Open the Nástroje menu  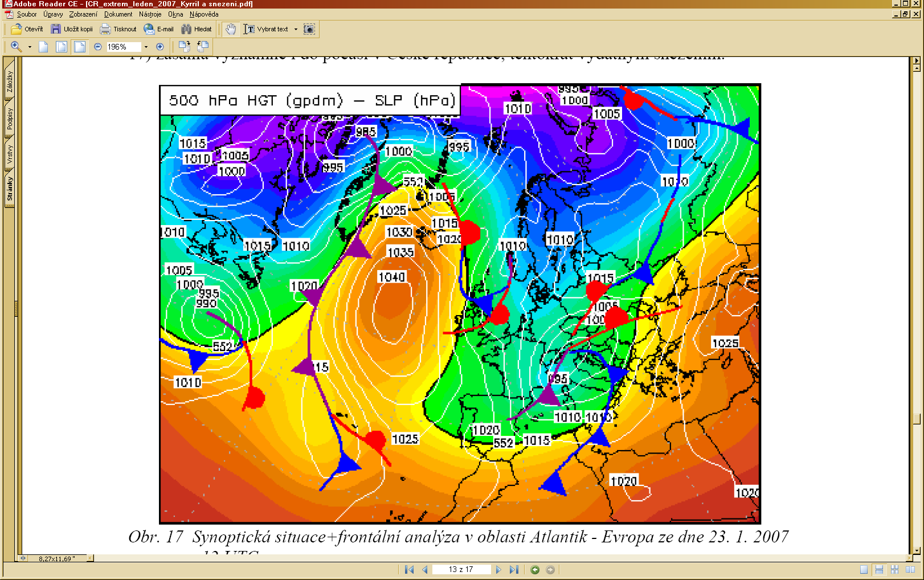point(150,14)
